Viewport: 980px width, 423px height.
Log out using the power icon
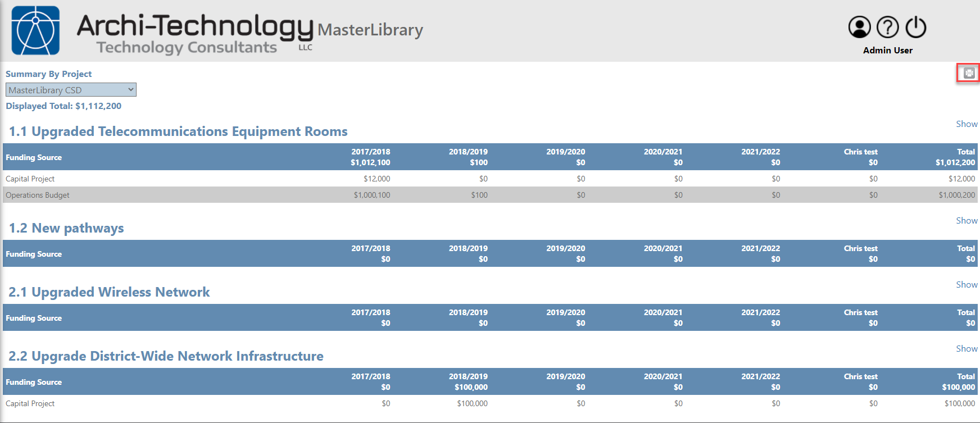[x=916, y=27]
